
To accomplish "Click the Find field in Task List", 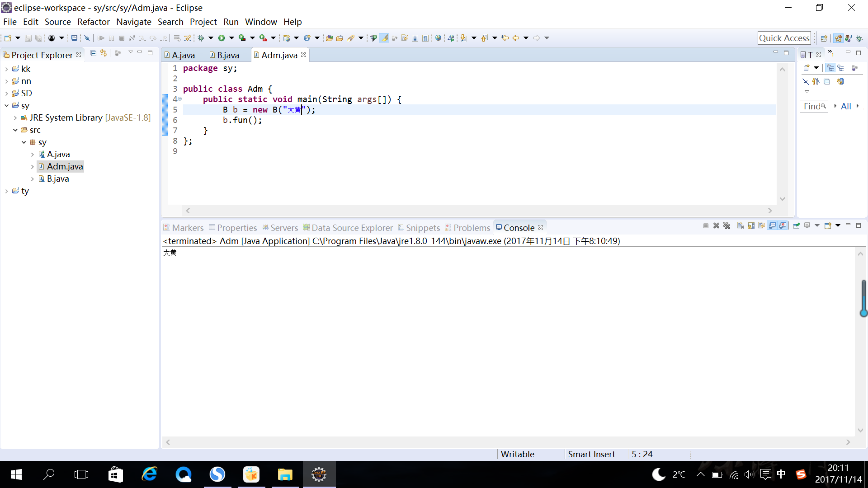I will (x=813, y=106).
